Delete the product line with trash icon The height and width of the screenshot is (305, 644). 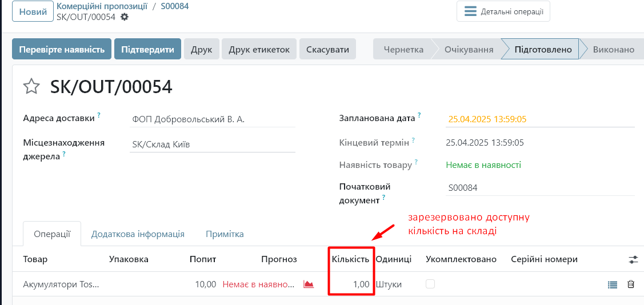(x=631, y=284)
